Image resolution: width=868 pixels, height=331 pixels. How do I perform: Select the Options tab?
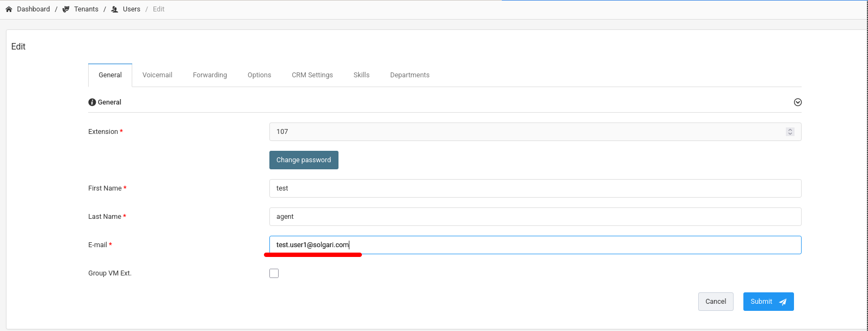point(259,75)
